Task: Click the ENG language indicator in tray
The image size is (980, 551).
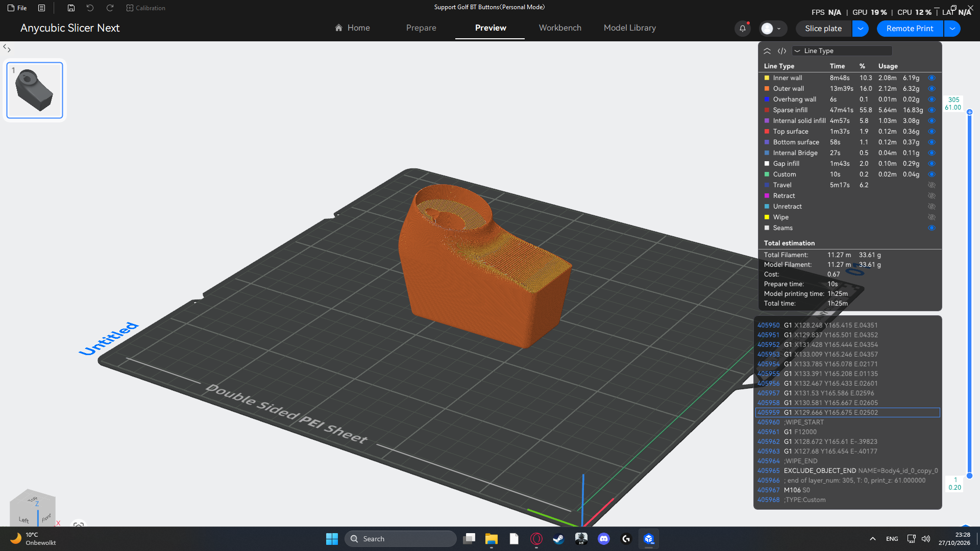Action: pos(892,539)
